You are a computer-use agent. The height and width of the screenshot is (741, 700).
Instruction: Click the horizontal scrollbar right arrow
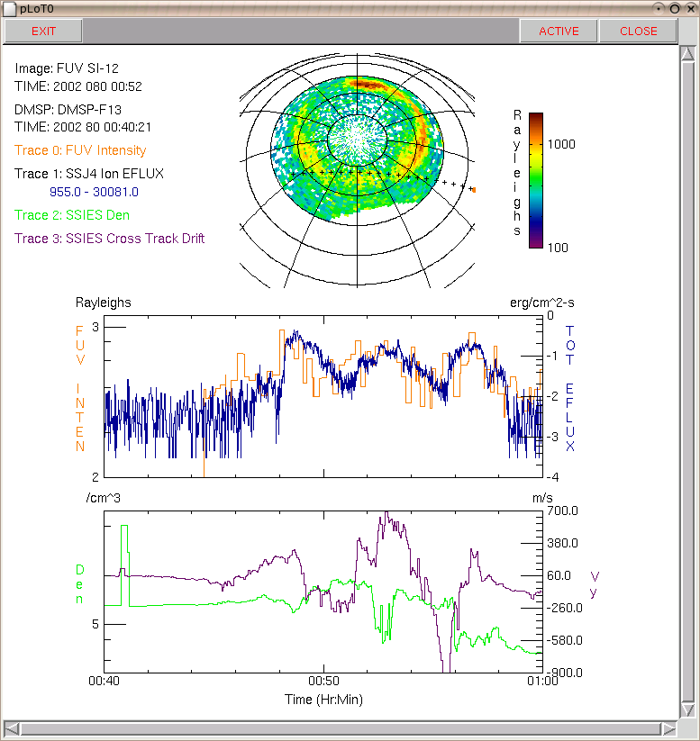[x=668, y=728]
